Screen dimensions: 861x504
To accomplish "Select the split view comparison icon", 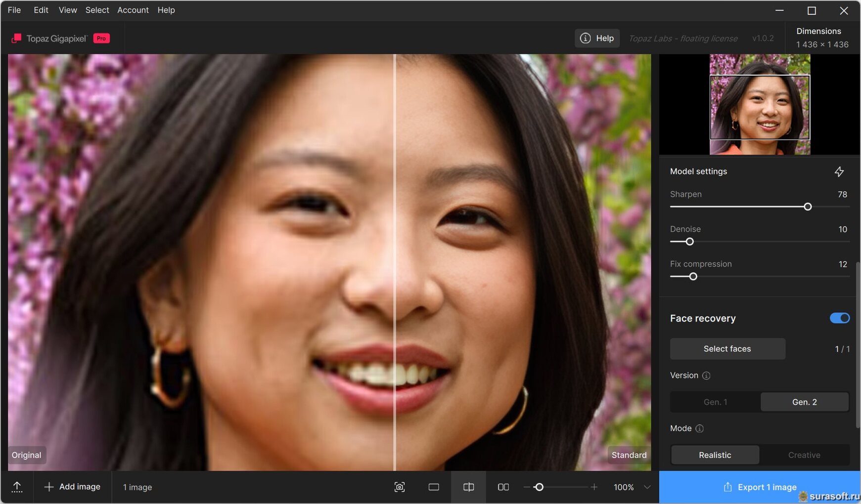I will 468,487.
